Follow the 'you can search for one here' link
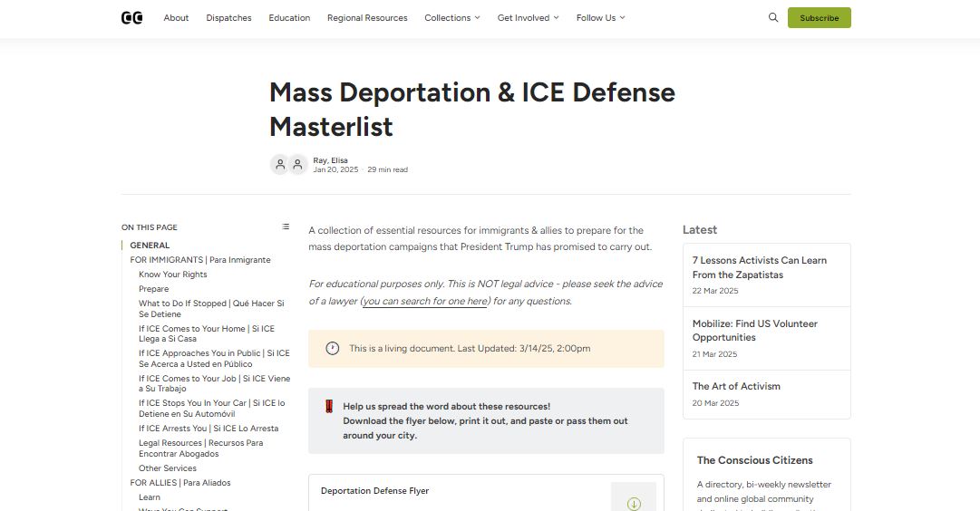 click(425, 301)
